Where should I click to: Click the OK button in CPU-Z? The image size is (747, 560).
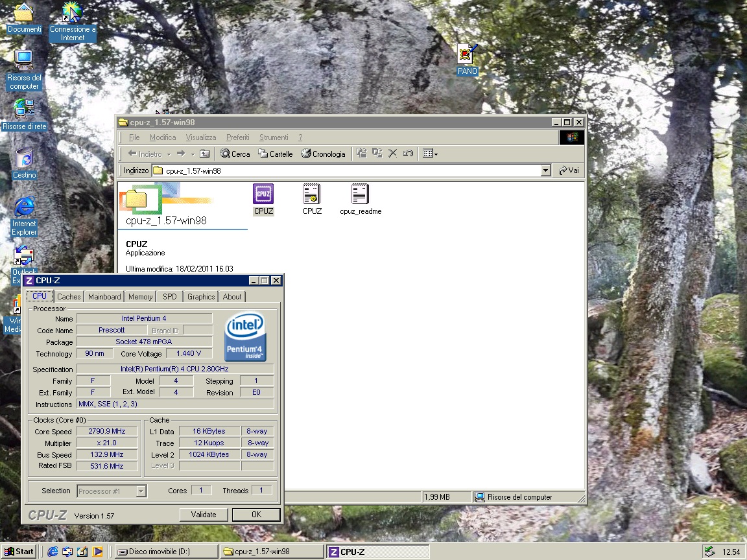click(x=256, y=514)
